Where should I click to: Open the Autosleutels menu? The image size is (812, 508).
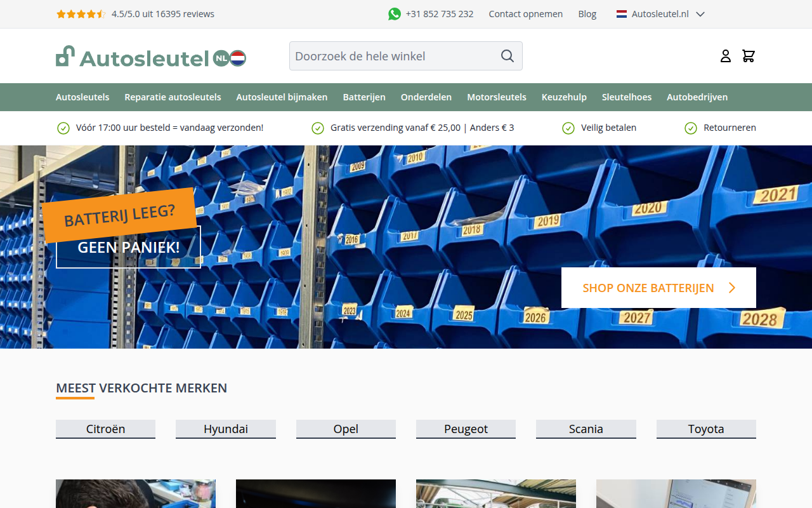point(82,97)
